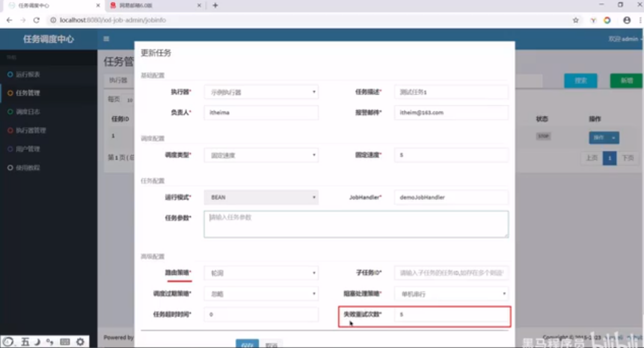The height and width of the screenshot is (348, 644).
Task: Open the Y-shaped browser extension icon
Action: [x=593, y=20]
